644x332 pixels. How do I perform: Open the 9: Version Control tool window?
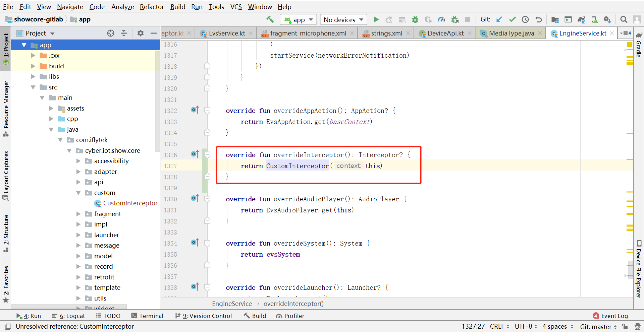coord(204,316)
